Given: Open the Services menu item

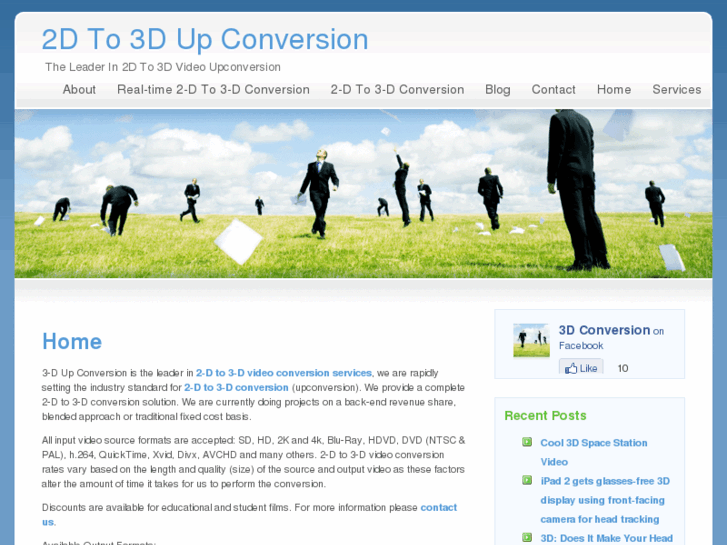Looking at the screenshot, I should (676, 90).
